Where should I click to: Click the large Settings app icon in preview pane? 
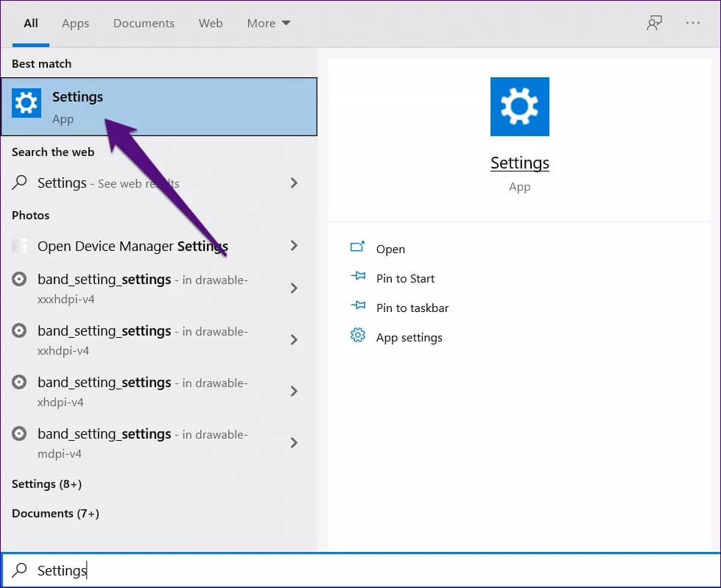coord(520,107)
